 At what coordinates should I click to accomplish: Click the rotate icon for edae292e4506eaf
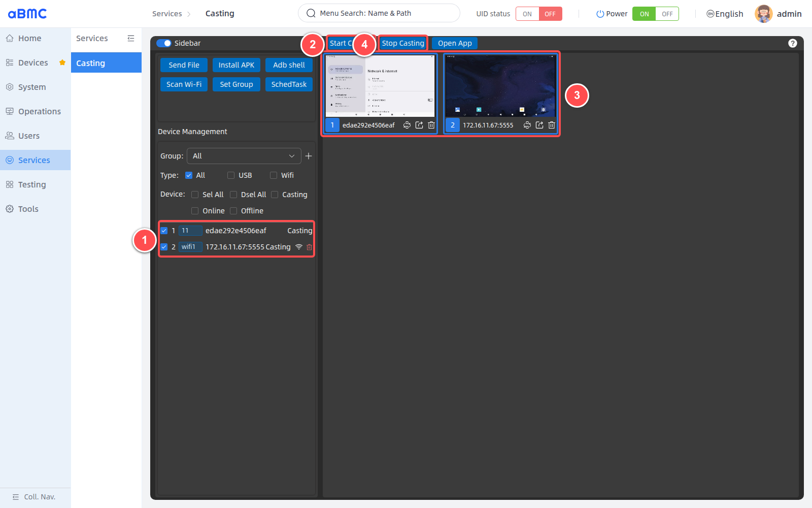click(407, 125)
